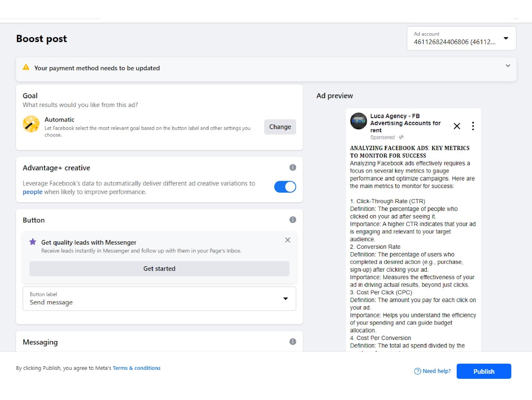
Task: Click Get started for Messenger leads
Action: (159, 269)
